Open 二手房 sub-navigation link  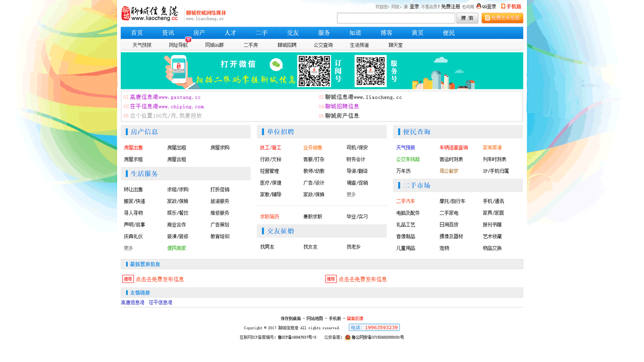pyautogui.click(x=250, y=45)
